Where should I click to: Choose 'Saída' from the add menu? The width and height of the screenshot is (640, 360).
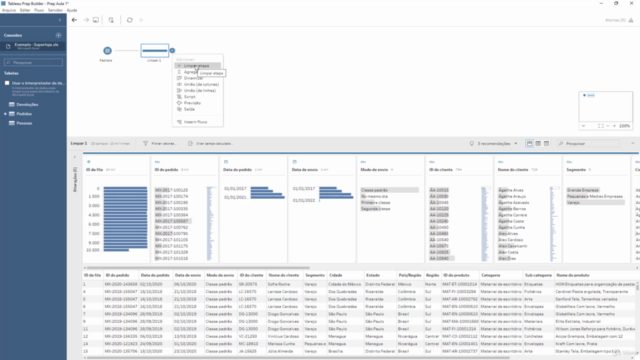pos(198,109)
